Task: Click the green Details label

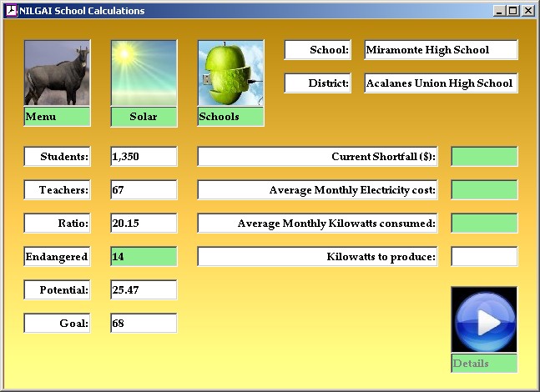Action: click(484, 364)
